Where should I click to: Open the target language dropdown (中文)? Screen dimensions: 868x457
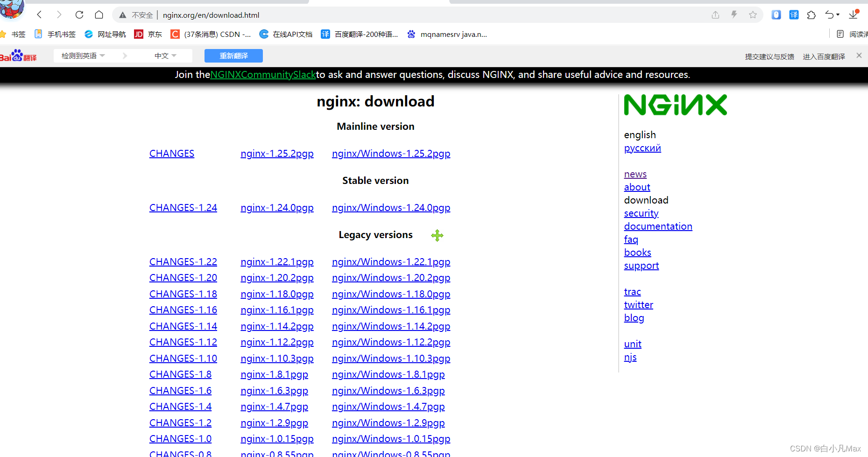(x=164, y=55)
